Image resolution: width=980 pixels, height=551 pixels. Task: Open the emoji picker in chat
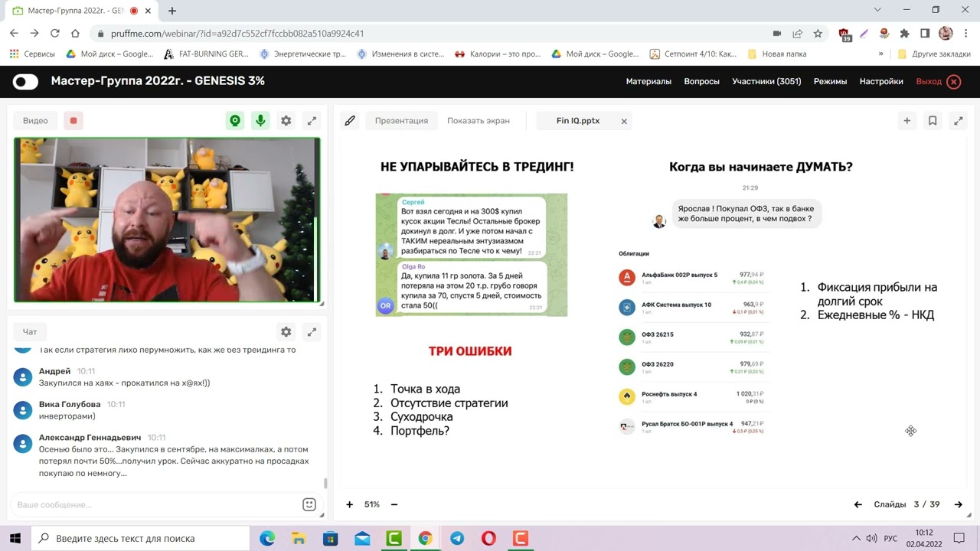(309, 504)
